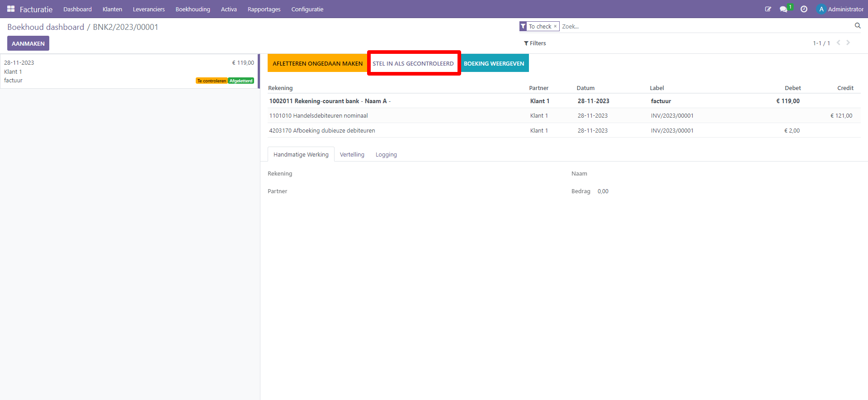Open the activities clock icon
Screen dimensions: 868x400
(804, 9)
